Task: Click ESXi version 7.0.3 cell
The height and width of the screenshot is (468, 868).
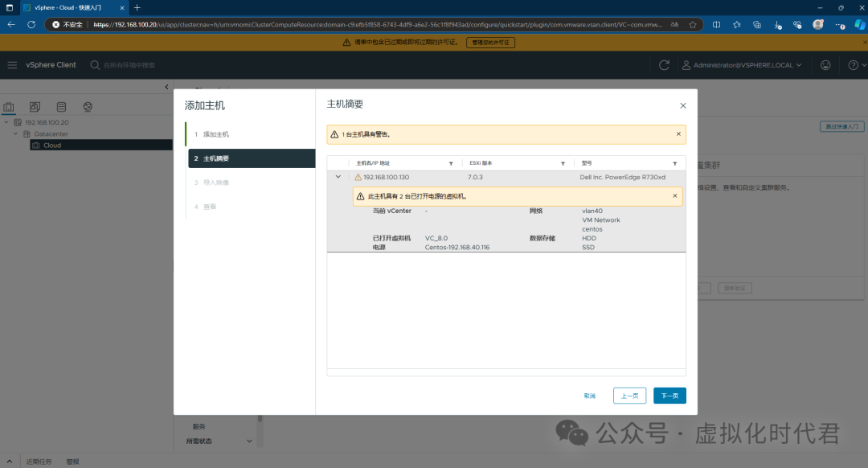Action: (x=475, y=177)
